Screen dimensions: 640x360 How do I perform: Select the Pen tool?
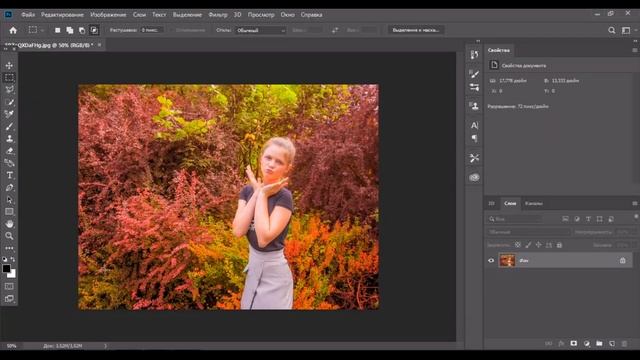tap(9, 188)
